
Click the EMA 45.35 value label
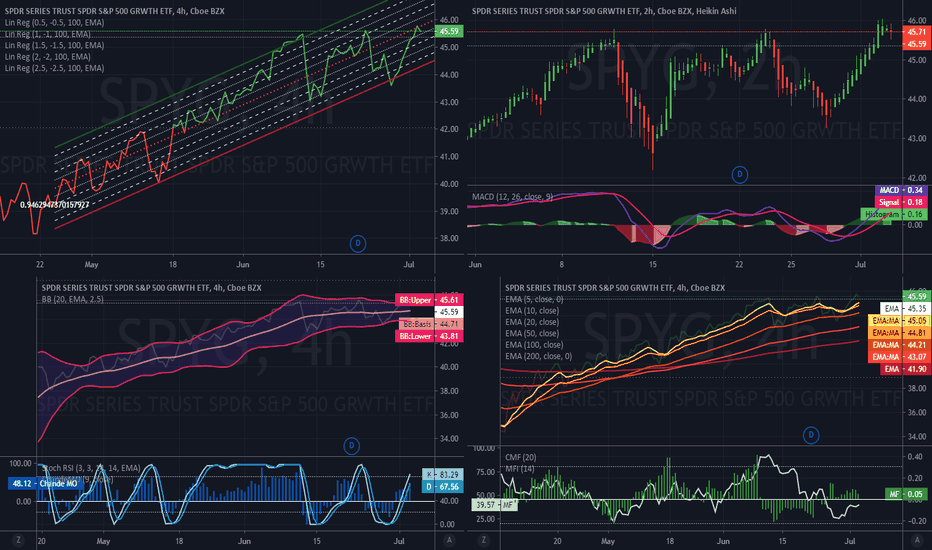pyautogui.click(x=905, y=309)
